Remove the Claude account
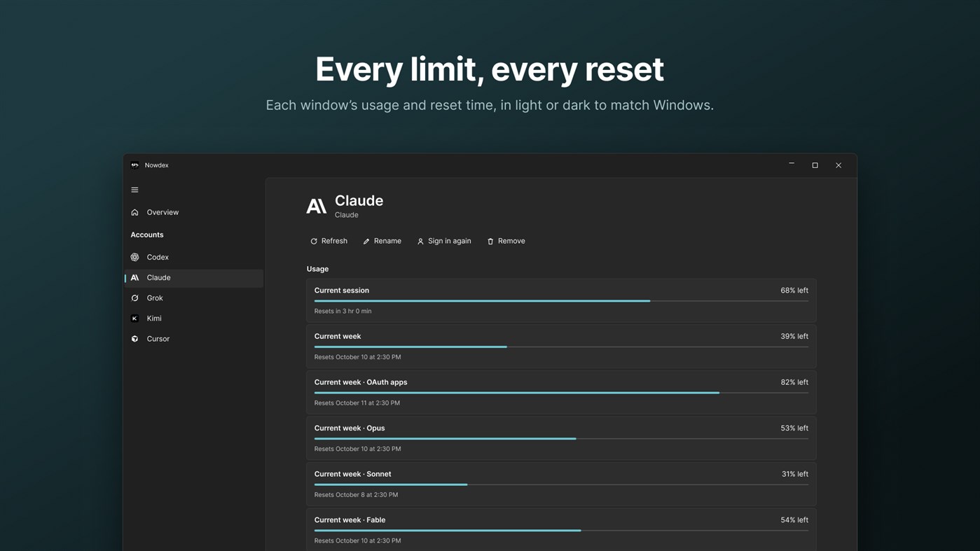This screenshot has height=551, width=980. (x=506, y=241)
